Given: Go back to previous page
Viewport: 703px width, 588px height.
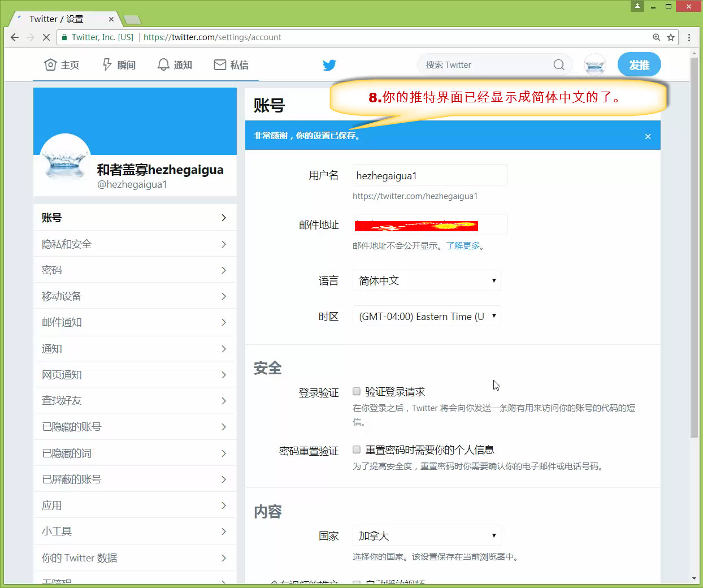Looking at the screenshot, I should [15, 37].
